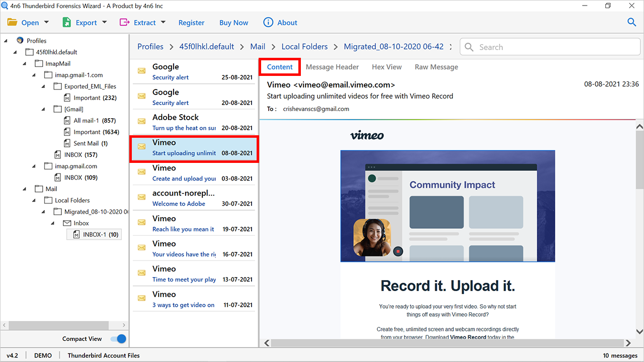Click file icon next to Sent Mail (1)
The height and width of the screenshot is (362, 644).
(67, 143)
